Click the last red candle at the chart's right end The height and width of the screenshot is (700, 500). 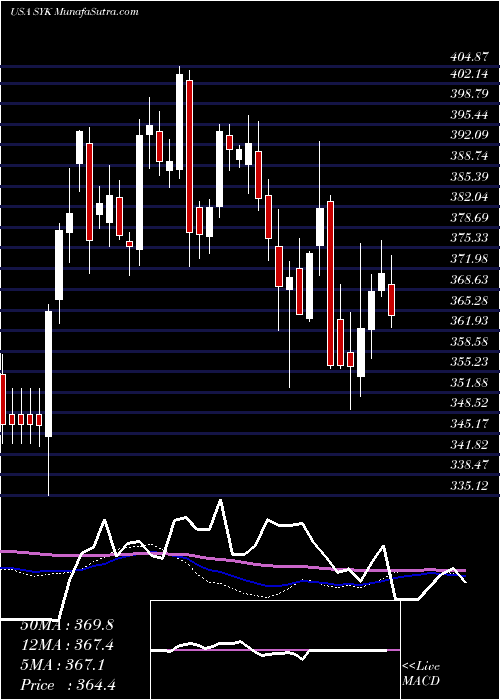392,300
